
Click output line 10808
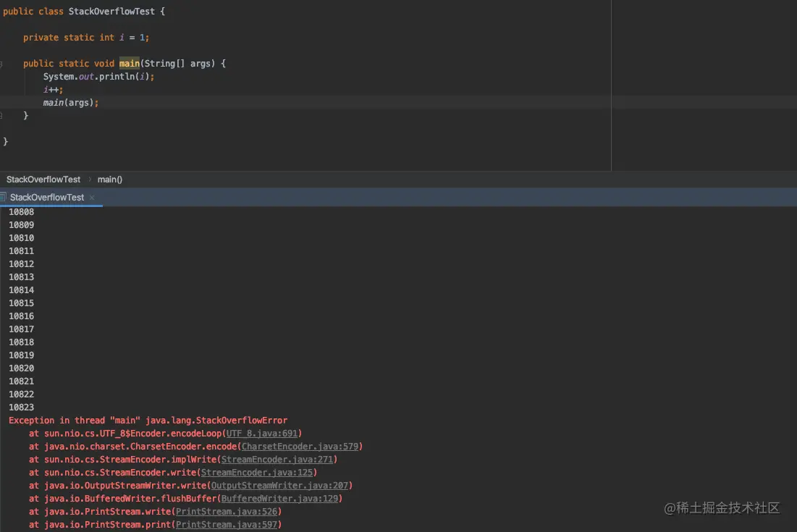21,212
